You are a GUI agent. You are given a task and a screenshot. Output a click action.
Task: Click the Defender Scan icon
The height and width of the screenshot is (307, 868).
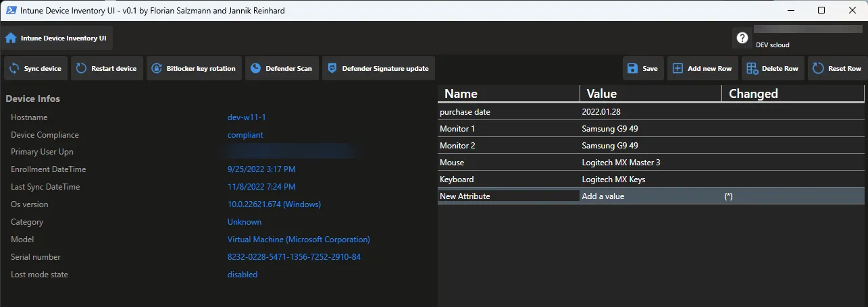pos(255,68)
